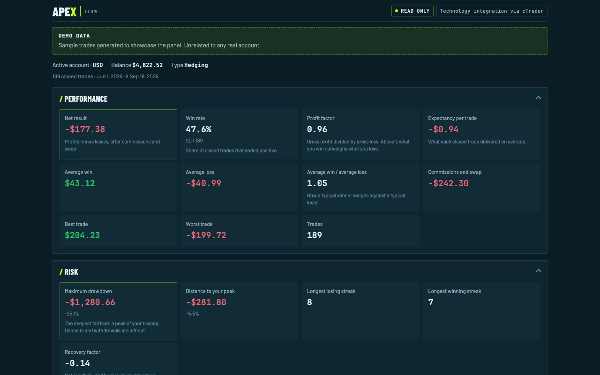Select the Maximum drawdown card

pos(118,311)
